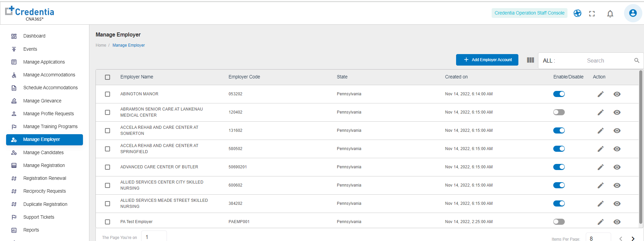The width and height of the screenshot is (644, 241).
Task: Go to the next page arrow
Action: click(633, 239)
